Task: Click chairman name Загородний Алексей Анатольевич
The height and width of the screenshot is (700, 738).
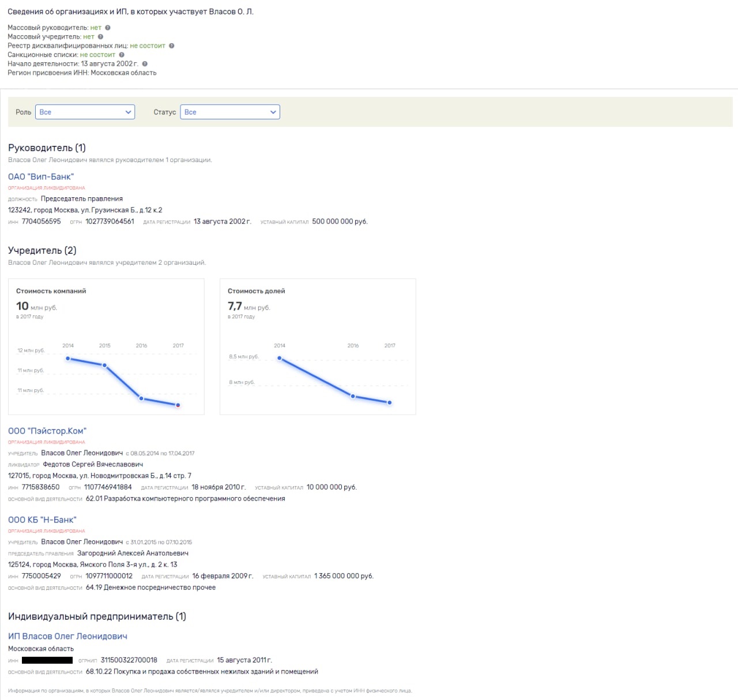Action: click(133, 553)
